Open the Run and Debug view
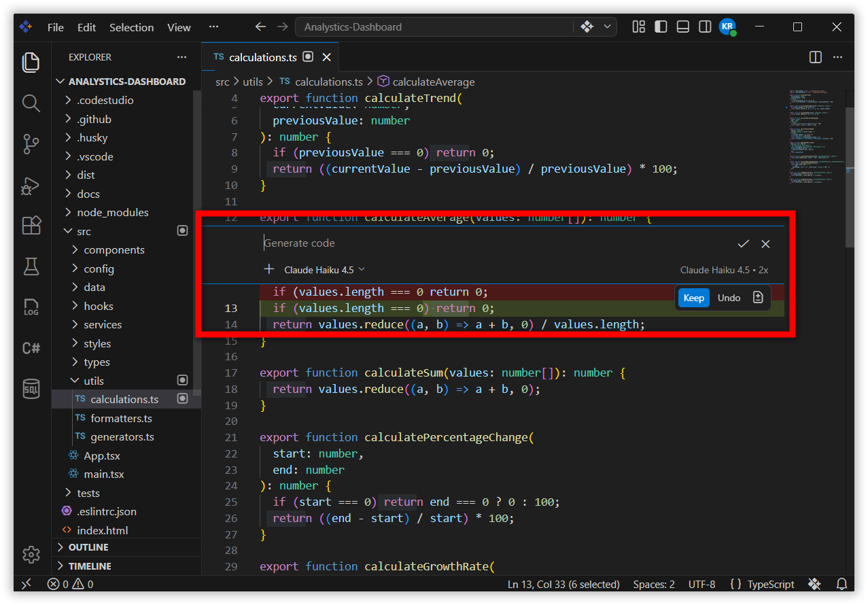Viewport: 868px width, 605px height. (x=31, y=185)
